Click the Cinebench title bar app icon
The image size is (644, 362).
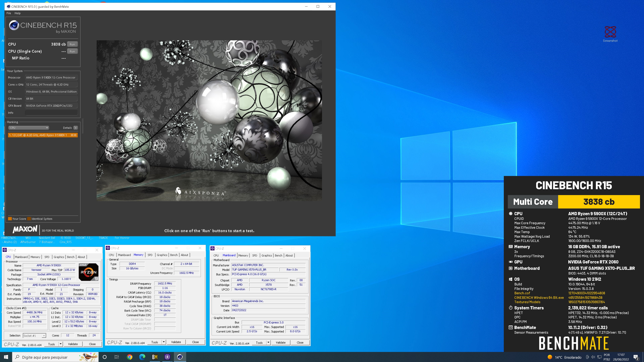pos(9,7)
